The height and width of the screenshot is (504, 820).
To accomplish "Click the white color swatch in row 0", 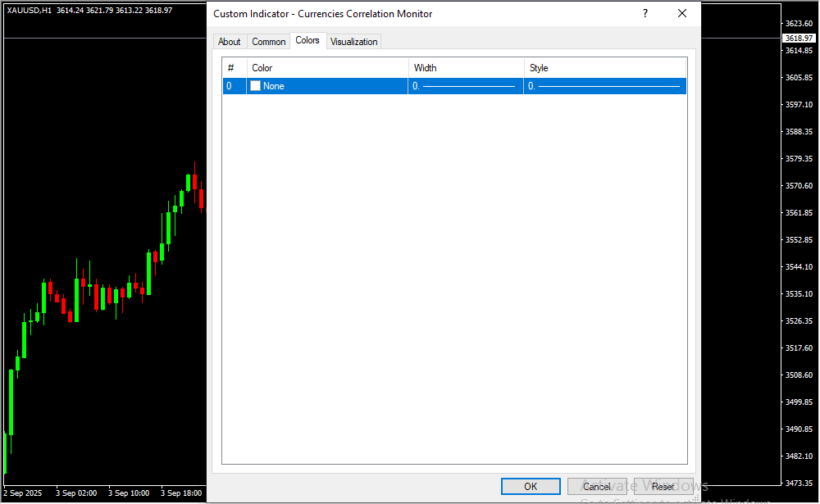I will click(256, 86).
